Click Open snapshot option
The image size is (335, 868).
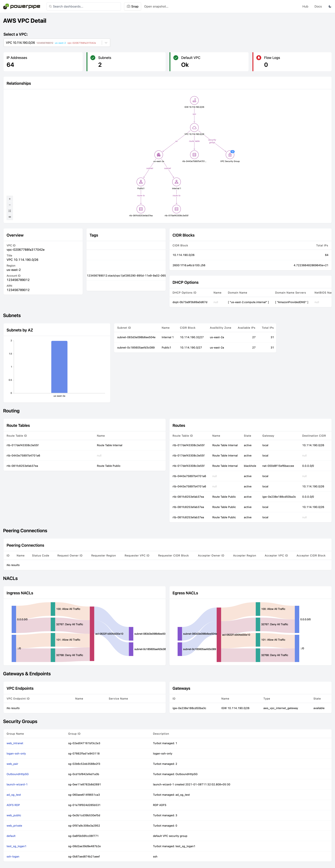(156, 6)
